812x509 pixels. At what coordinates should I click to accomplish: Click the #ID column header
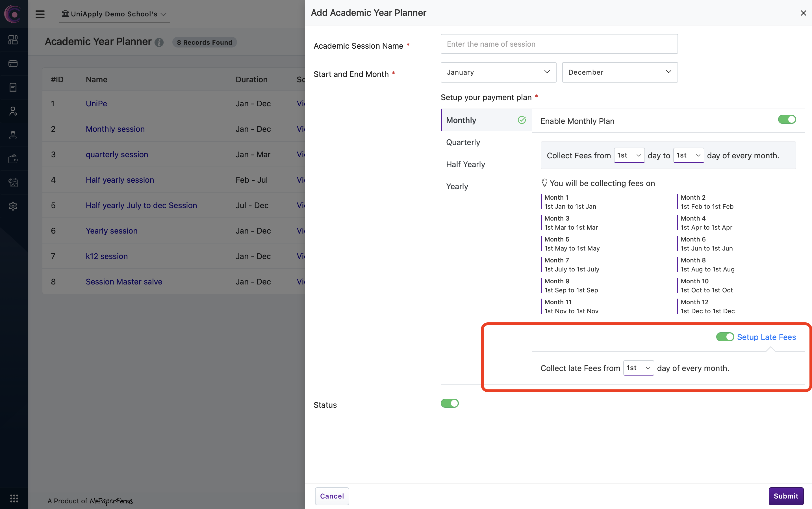(x=57, y=79)
